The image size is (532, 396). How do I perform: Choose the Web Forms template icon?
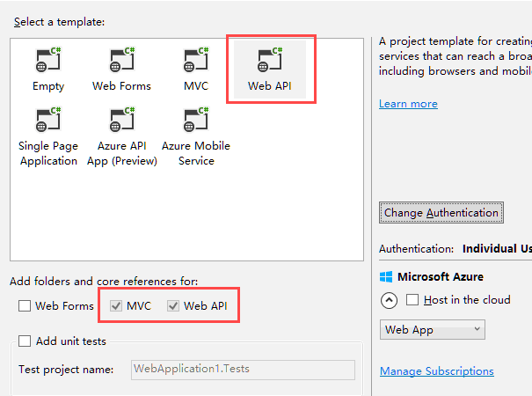pyautogui.click(x=122, y=60)
